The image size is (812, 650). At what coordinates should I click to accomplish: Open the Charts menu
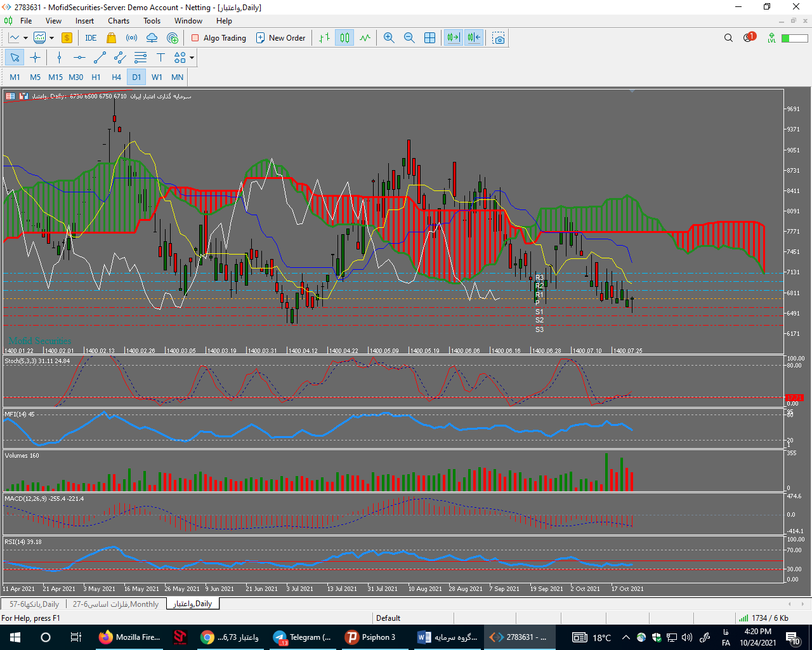click(119, 21)
